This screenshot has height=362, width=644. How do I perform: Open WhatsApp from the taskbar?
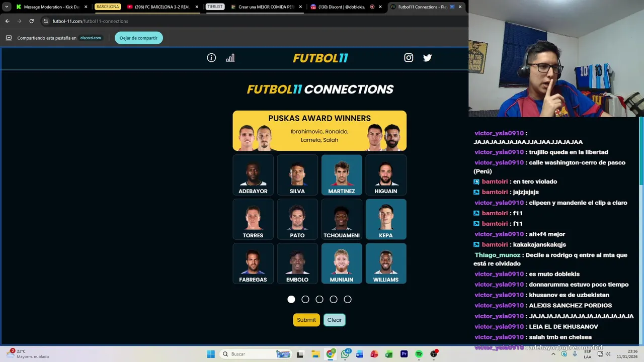[x=345, y=354]
